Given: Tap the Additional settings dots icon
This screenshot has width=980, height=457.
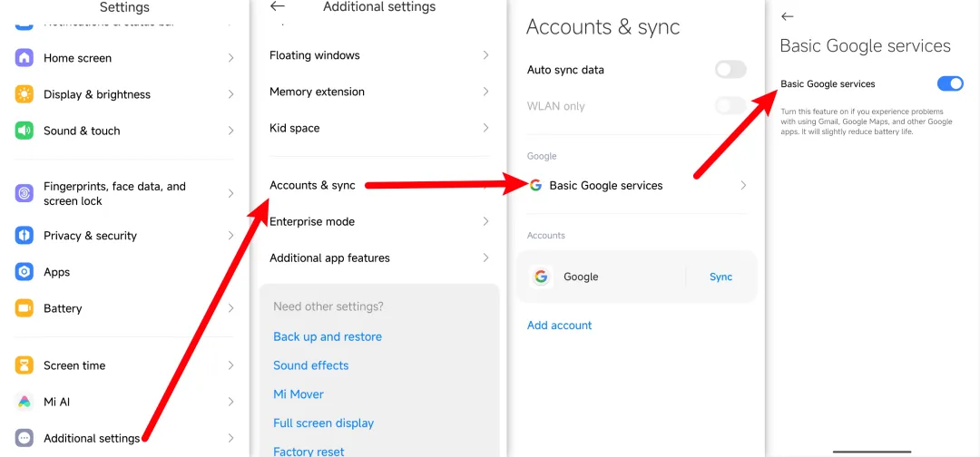Looking at the screenshot, I should point(24,438).
